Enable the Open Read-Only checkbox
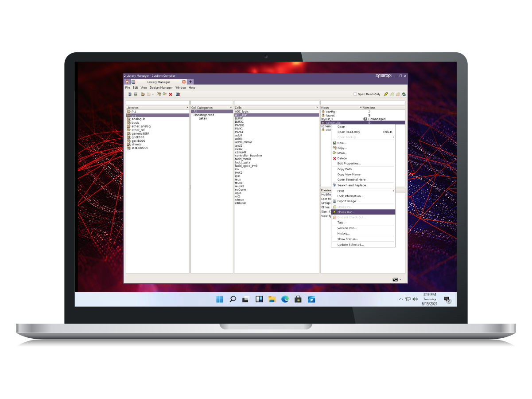Screen dimensions: 532x399 [355, 94]
